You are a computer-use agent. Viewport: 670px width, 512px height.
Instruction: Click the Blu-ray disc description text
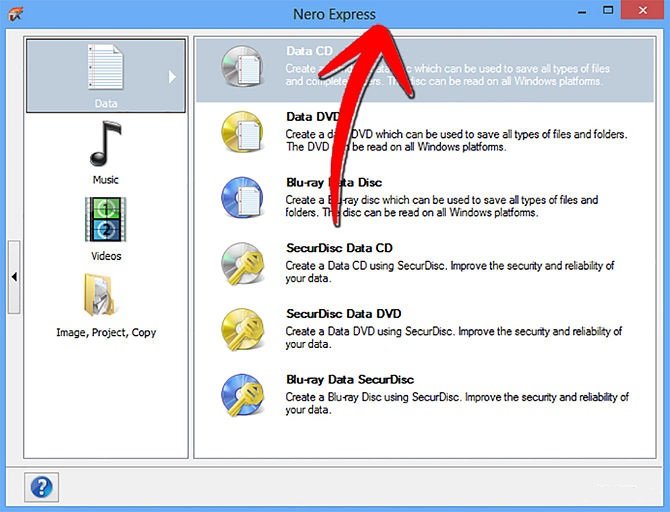pyautogui.click(x=441, y=206)
